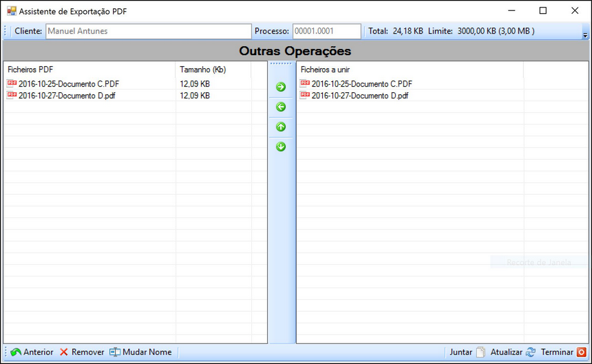Image resolution: width=592 pixels, height=364 pixels.
Task: Select 2016-10-25-Documento C.PDF in Ficheiros a unir
Action: point(361,84)
